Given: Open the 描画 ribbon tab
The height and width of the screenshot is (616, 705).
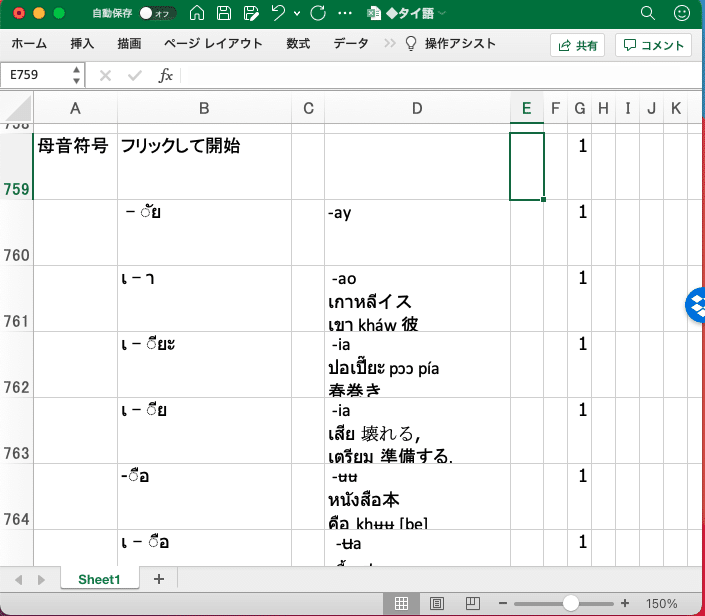Looking at the screenshot, I should point(129,44).
